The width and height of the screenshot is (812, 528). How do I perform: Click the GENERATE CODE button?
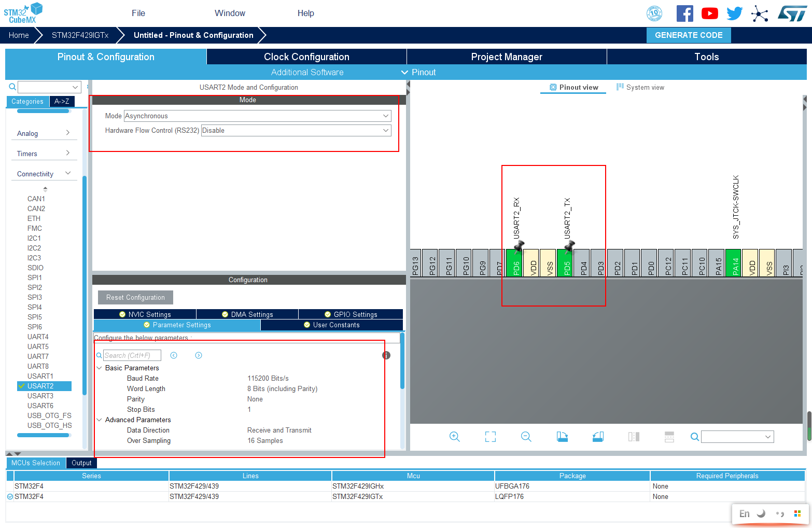tap(689, 35)
